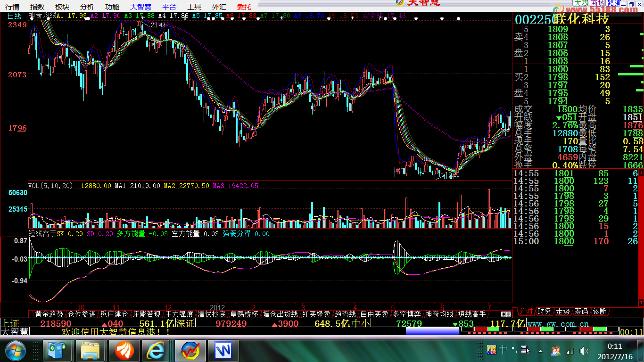This screenshot has width=644, height=362.
Task: Select the 短线高手 indicator tab
Action: [472, 314]
